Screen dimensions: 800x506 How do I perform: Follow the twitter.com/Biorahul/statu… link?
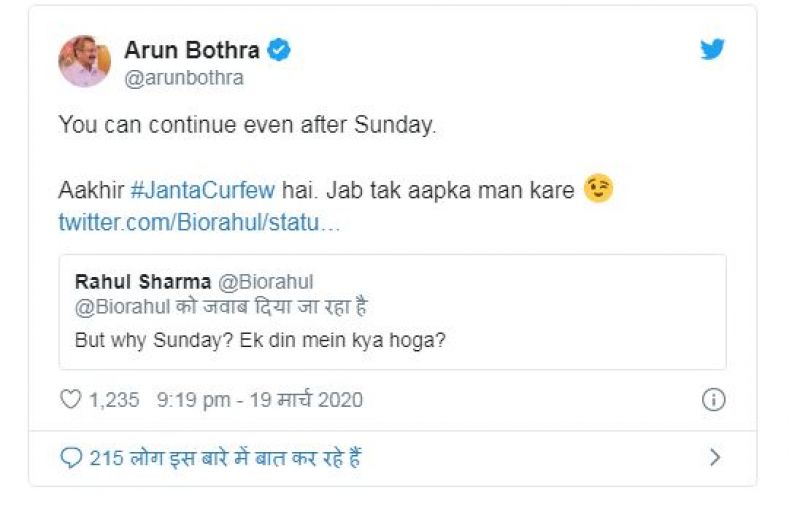pyautogui.click(x=199, y=222)
